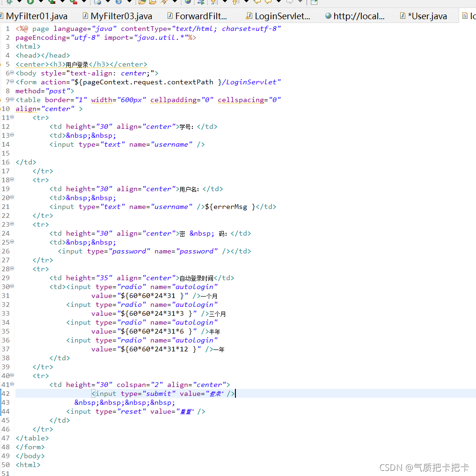Click '</body>' on line 49
The width and height of the screenshot is (476, 476).
30,456
